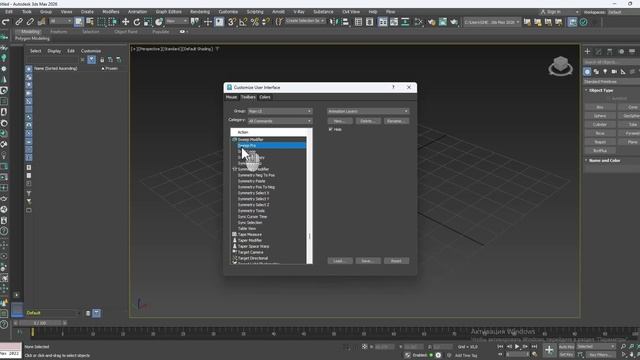
Task: Open the Mirror tool icon
Action: [334, 22]
